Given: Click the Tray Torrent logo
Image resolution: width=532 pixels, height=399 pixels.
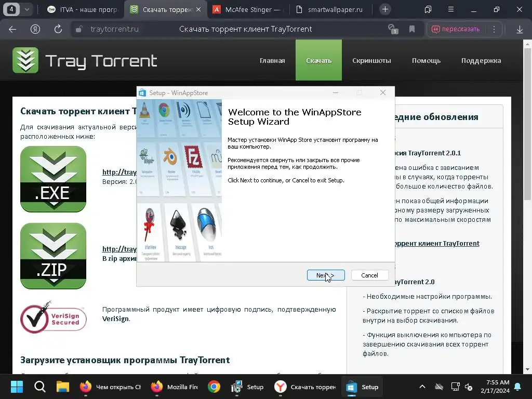Looking at the screenshot, I should [85, 61].
